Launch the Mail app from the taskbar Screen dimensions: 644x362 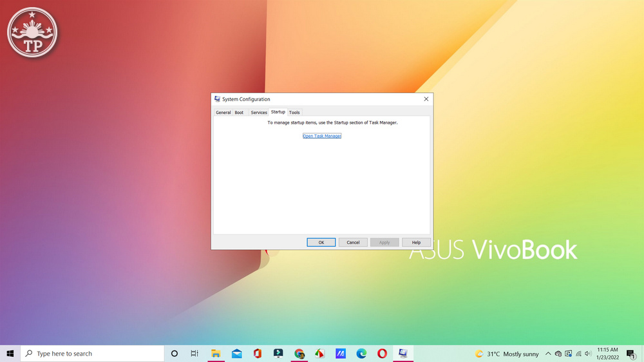(236, 354)
